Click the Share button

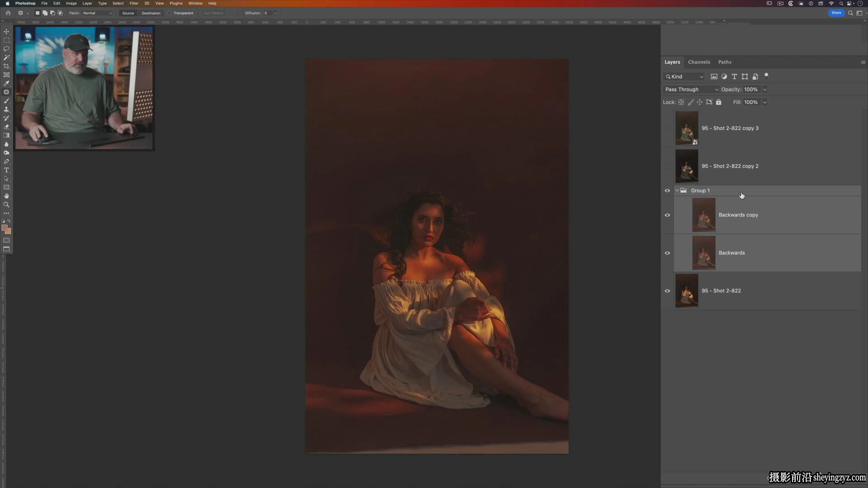[x=836, y=13]
